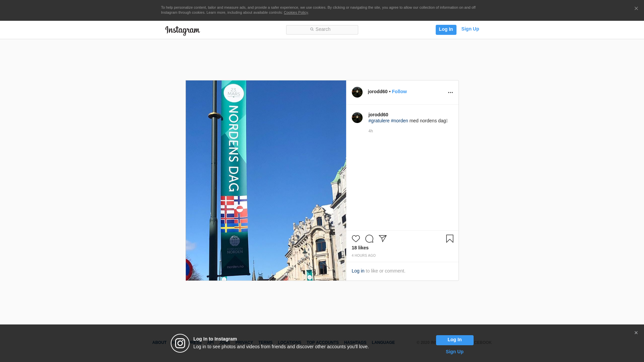Screen dimensions: 644x362
Task: Open the three-dot more options menu
Action: (x=450, y=93)
